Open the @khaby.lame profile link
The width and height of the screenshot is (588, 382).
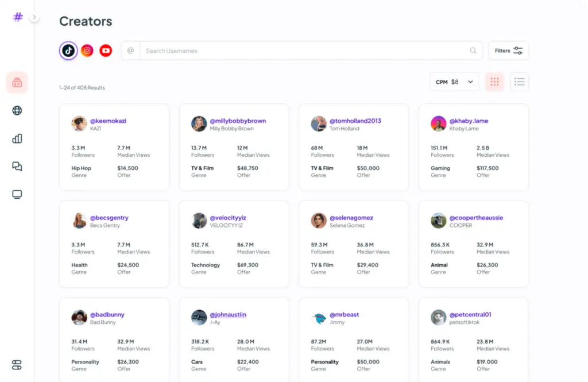pyautogui.click(x=469, y=121)
